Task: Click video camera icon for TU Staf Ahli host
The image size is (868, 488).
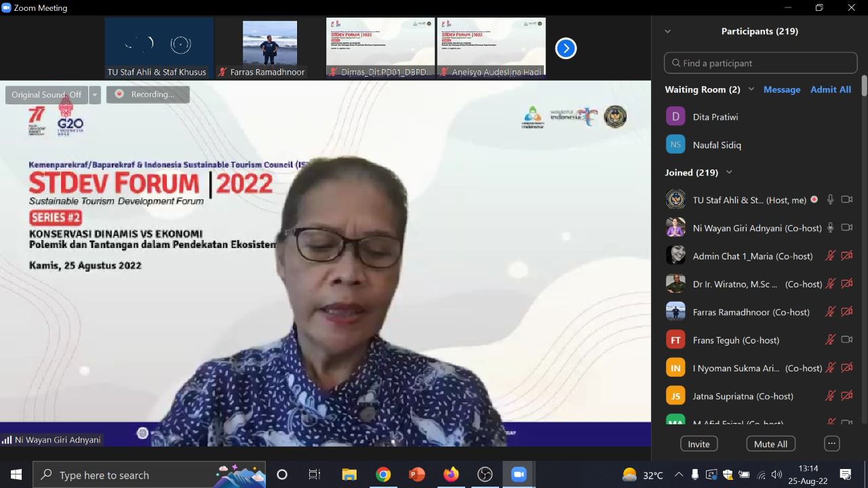Action: 846,200
